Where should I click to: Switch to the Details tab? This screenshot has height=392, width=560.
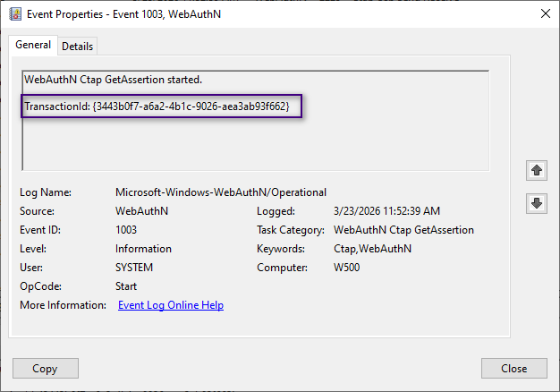click(x=77, y=47)
